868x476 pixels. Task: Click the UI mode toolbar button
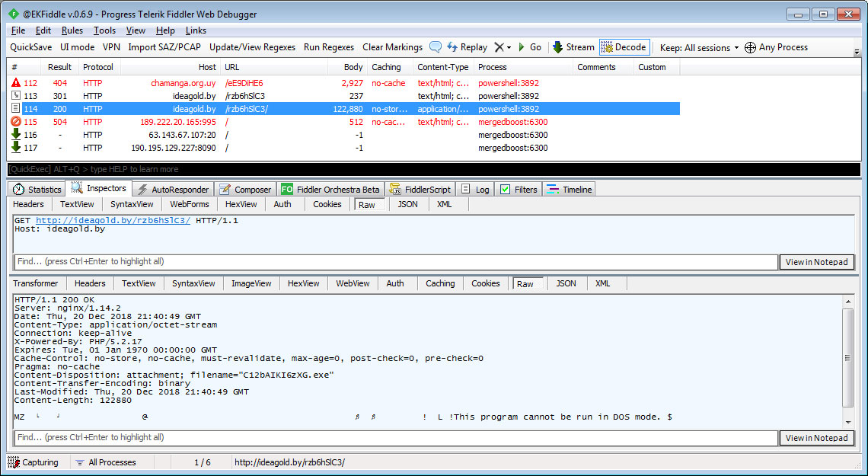click(78, 47)
